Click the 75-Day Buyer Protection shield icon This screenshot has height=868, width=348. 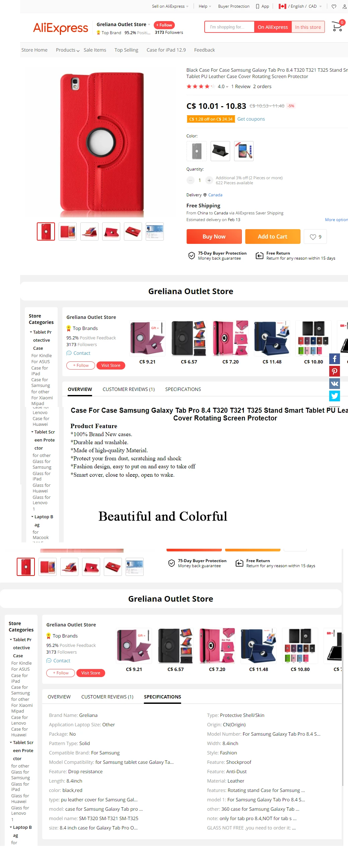point(191,256)
